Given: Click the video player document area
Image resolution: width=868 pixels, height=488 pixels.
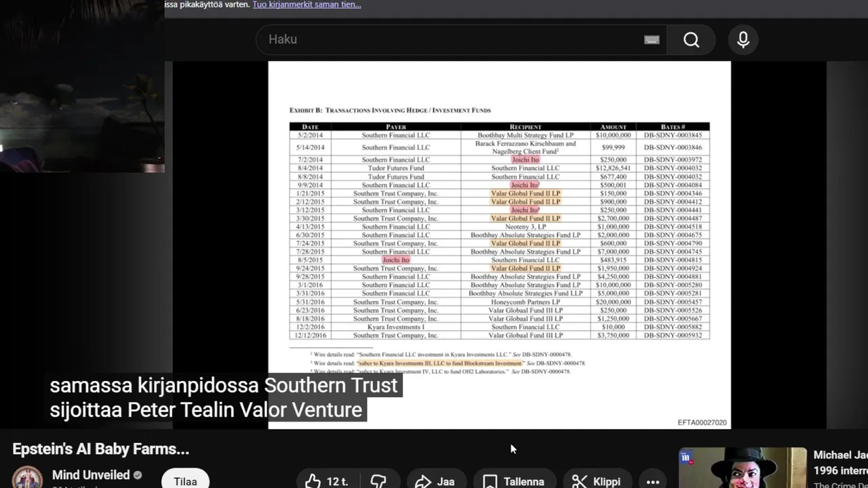Looking at the screenshot, I should pyautogui.click(x=499, y=245).
